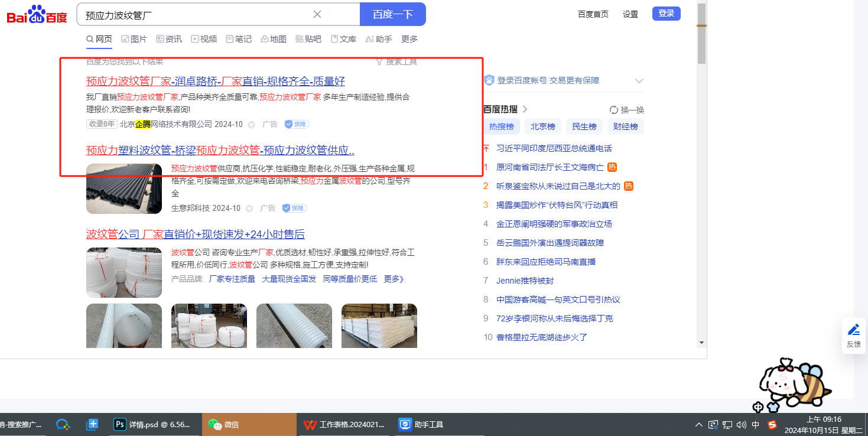This screenshot has height=436, width=868.
Task: Click the 热 badge beside 听泉鉴宝 entry
Action: (x=629, y=186)
